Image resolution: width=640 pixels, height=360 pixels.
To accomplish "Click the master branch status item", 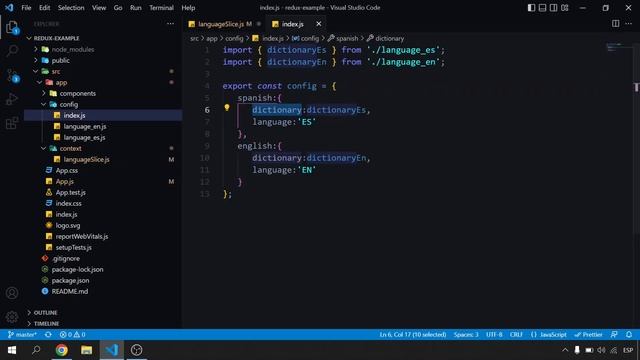I will (22, 334).
